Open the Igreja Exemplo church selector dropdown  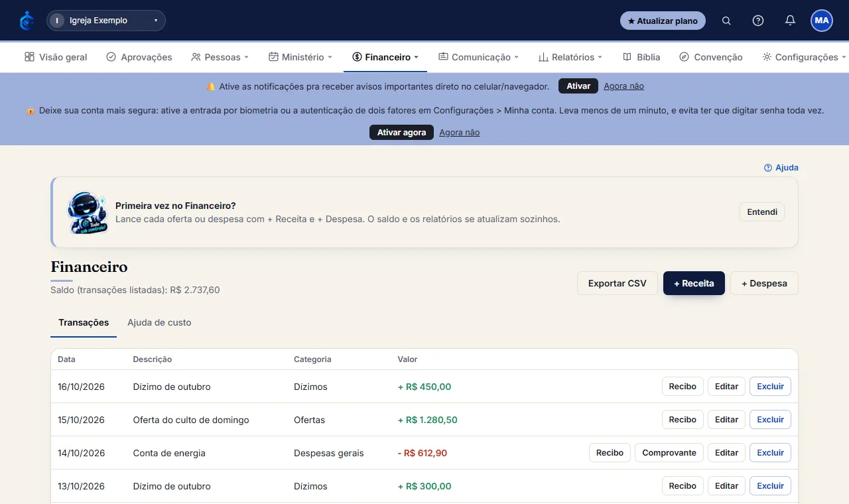click(x=106, y=21)
